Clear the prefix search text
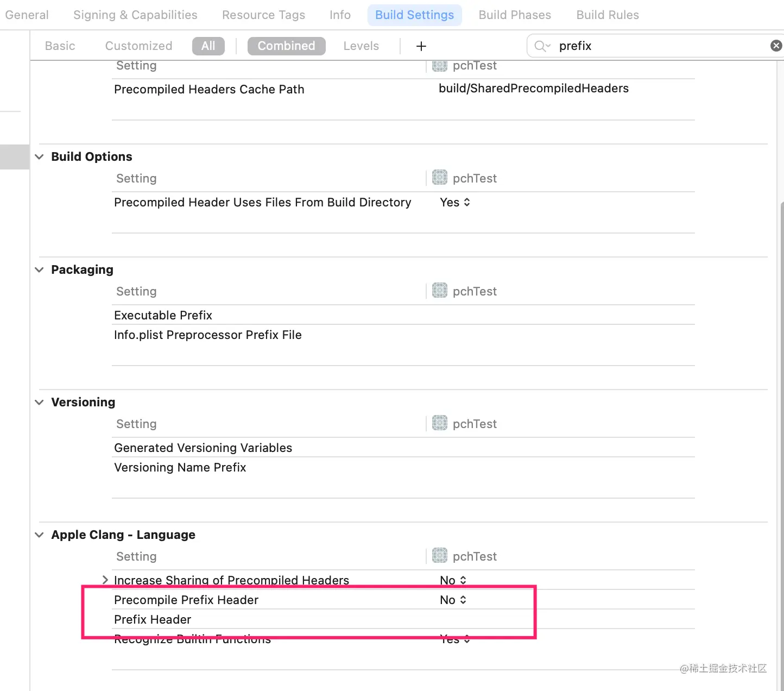This screenshot has height=691, width=784. pyautogui.click(x=776, y=46)
